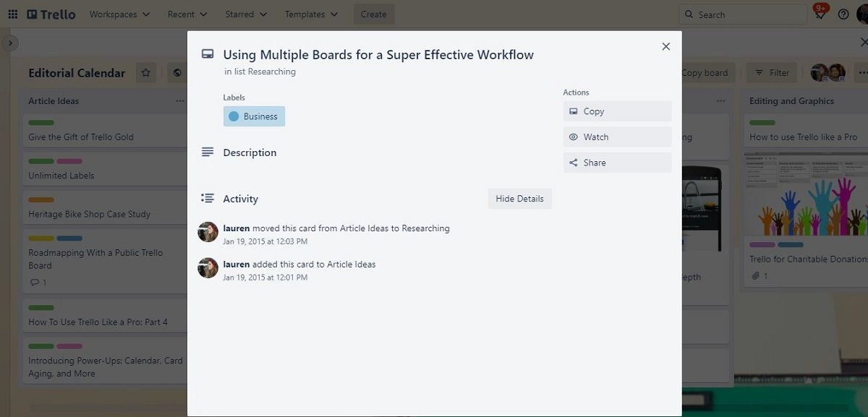This screenshot has width=868, height=417.
Task: Copy this card using Copy action
Action: point(617,111)
